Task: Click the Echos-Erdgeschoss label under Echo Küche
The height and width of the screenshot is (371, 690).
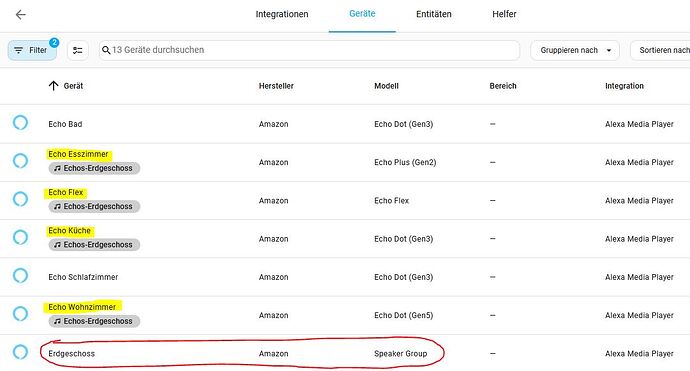Action: pos(94,245)
